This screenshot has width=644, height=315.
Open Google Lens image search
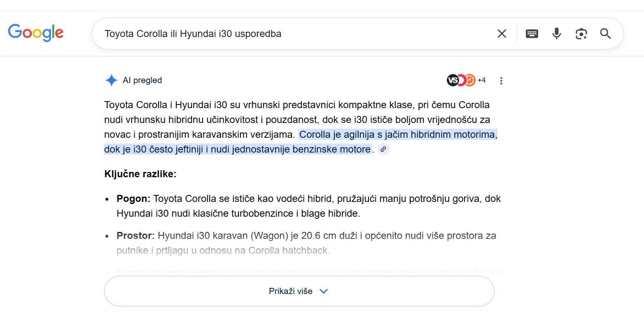click(581, 34)
